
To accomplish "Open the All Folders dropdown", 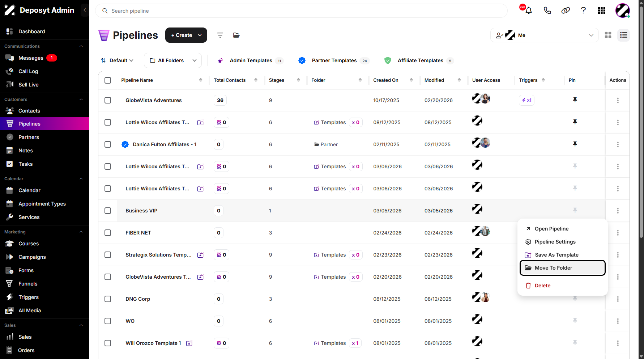I will tap(173, 60).
